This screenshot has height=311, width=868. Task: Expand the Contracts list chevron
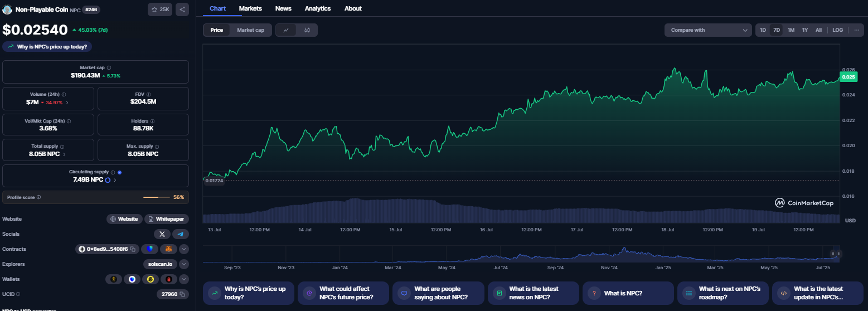(x=184, y=249)
